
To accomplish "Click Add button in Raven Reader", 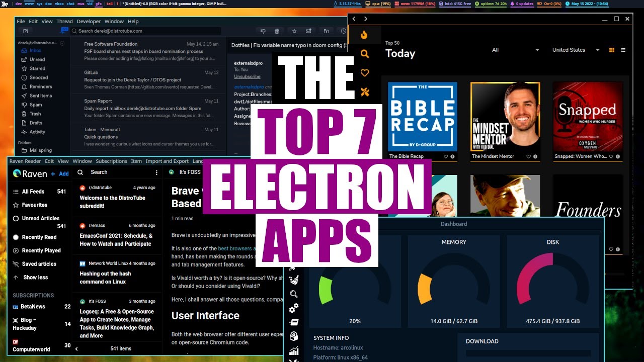I will (60, 173).
